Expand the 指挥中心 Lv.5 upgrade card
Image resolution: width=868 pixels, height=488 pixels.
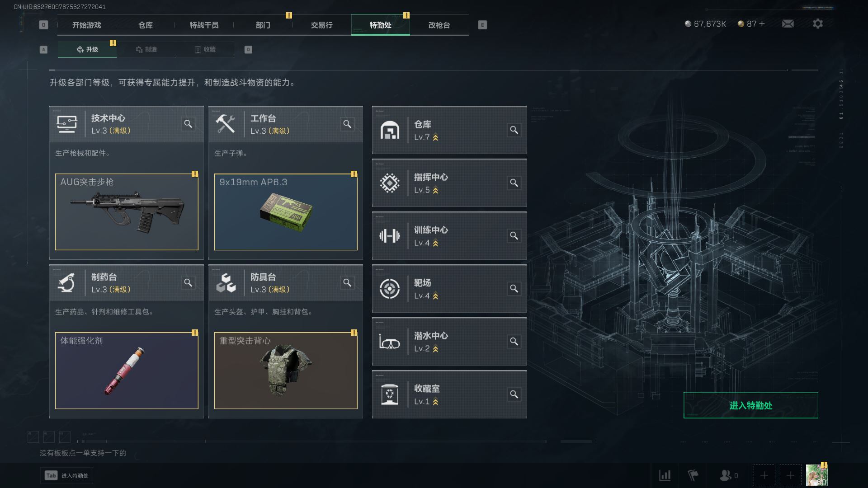click(x=449, y=183)
